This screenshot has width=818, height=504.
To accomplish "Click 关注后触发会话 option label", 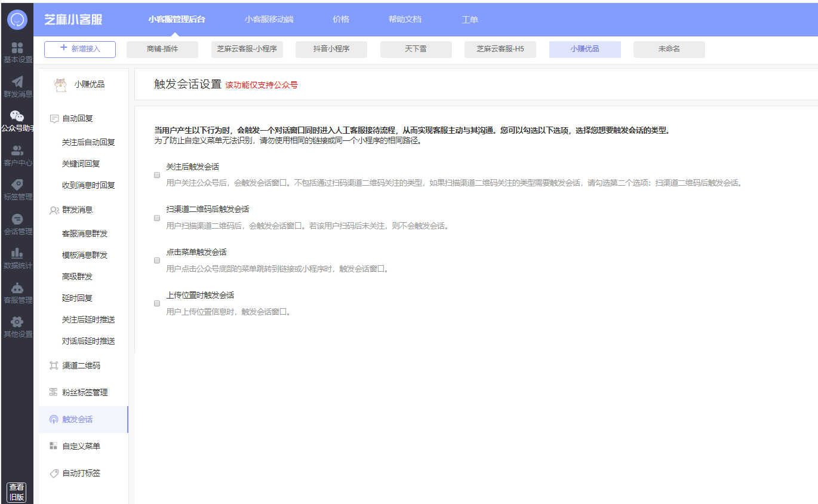I will point(192,167).
